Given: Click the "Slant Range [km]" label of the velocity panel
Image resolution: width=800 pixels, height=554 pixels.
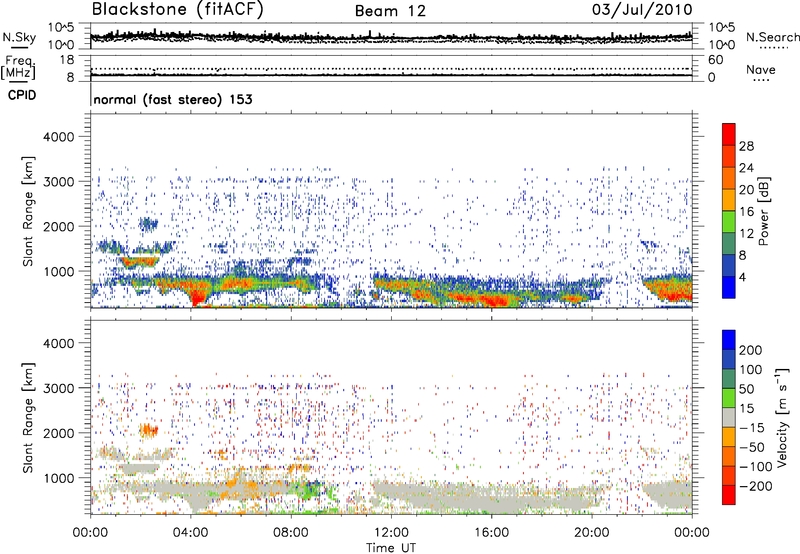Looking at the screenshot, I should tap(28, 417).
